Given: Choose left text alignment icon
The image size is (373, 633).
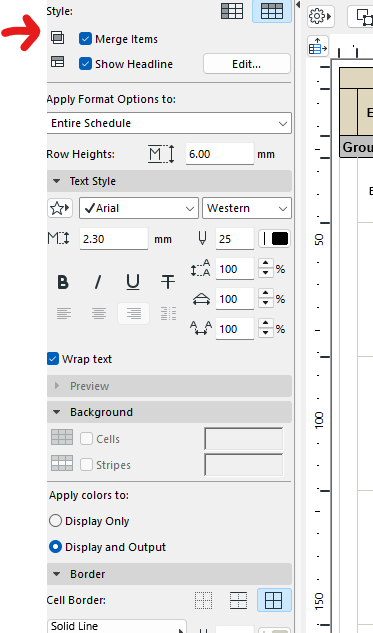Looking at the screenshot, I should click(x=64, y=313).
